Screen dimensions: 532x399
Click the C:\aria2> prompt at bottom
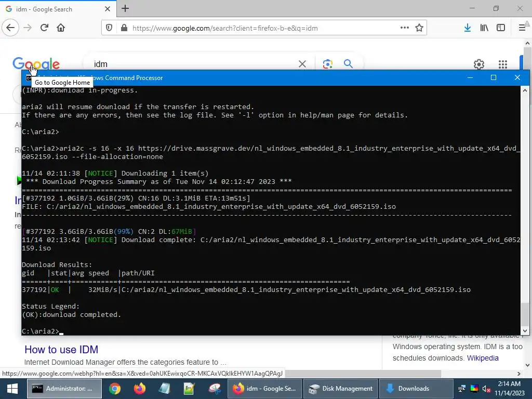(41, 331)
